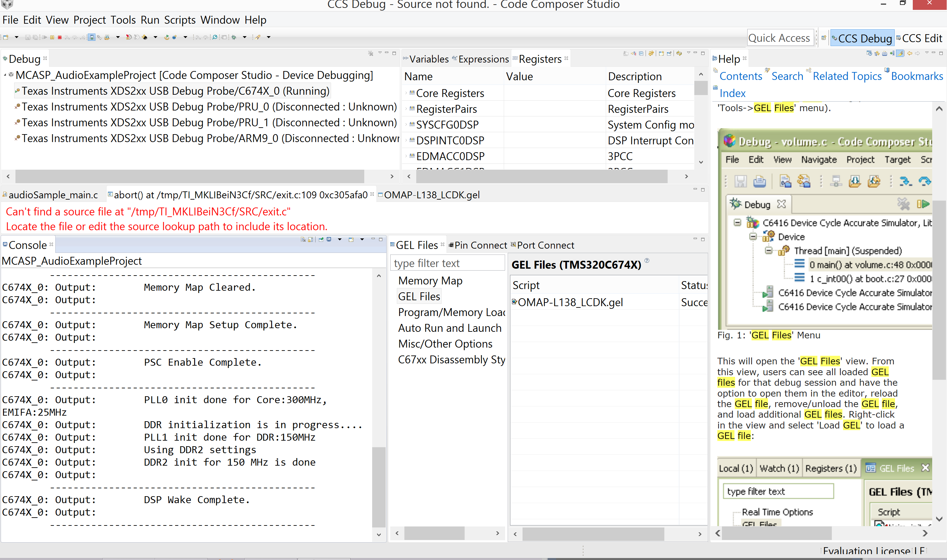Screen dimensions: 947x560
Task: Click Continuous Refresh icon in Registers toolbar
Action: pos(679,54)
